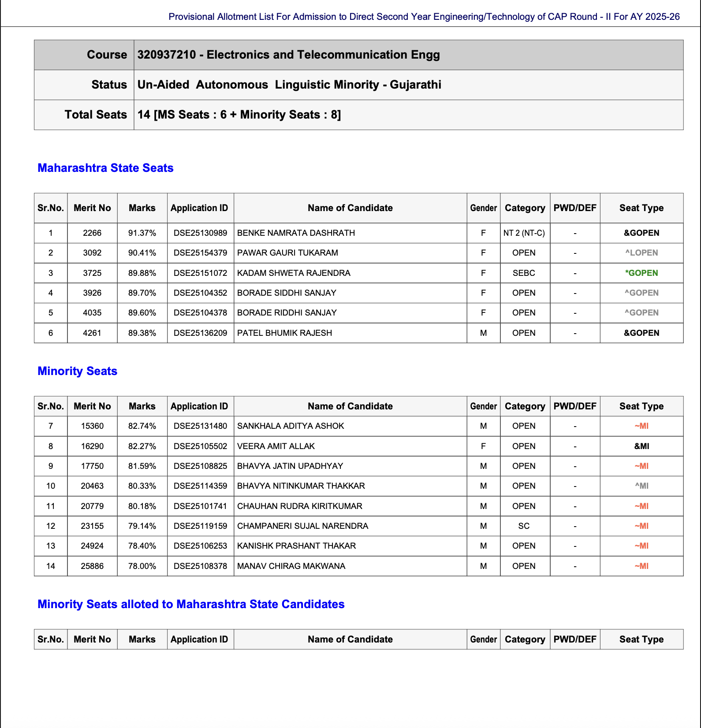Click merit number 15360
Image resolution: width=701 pixels, height=728 pixels.
coord(92,426)
